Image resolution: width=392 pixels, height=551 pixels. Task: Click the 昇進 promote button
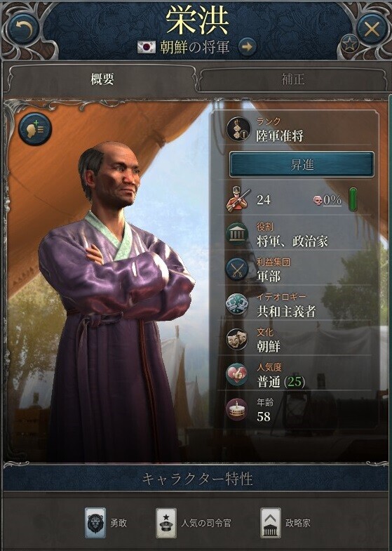coord(302,164)
